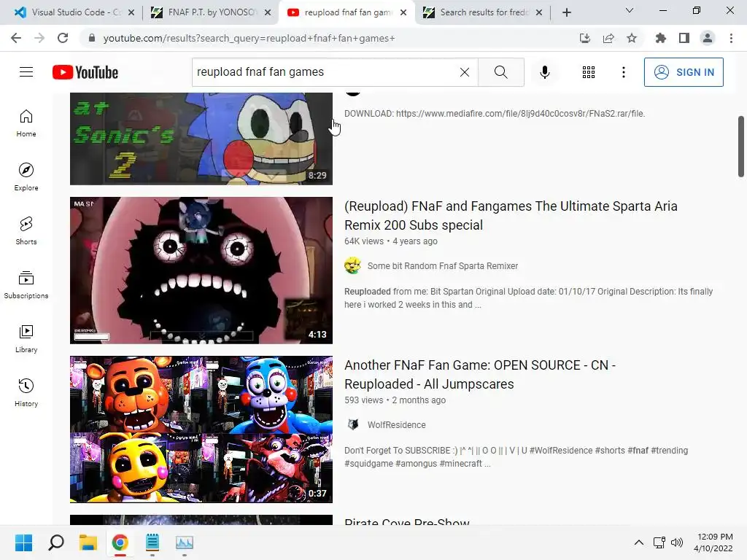Open Pirate Cove Pre-Show video title

(x=407, y=521)
